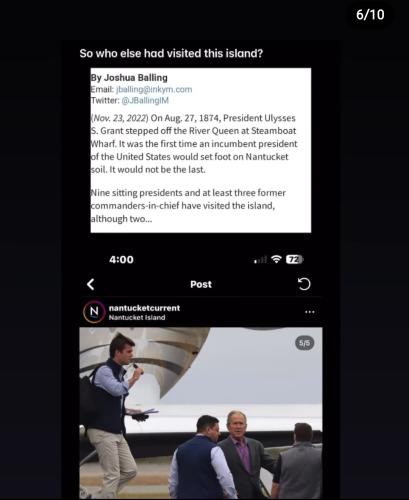Tap the 4:00 clock in status bar
This screenshot has height=500, width=409.
click(121, 259)
